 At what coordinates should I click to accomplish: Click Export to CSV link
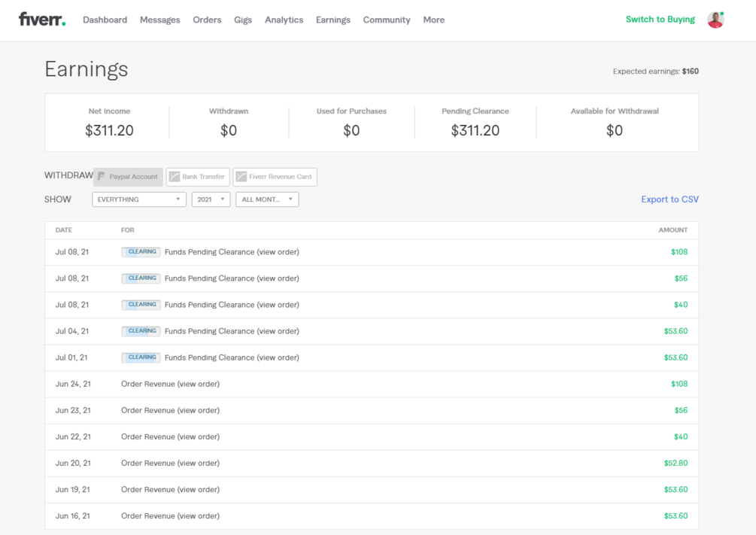(669, 199)
